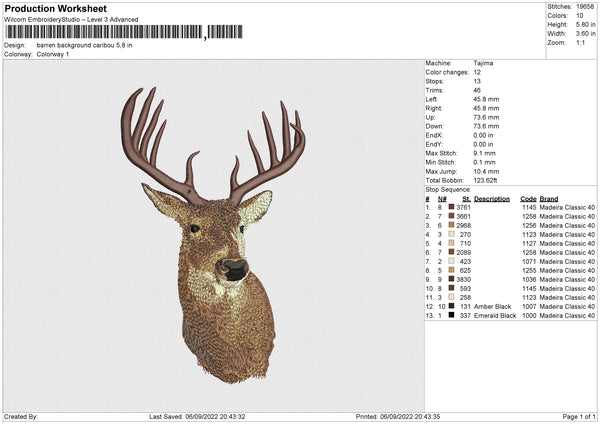Click thread code '1036' in stop 9
Viewport: 600px width, 424px height.
tap(529, 280)
